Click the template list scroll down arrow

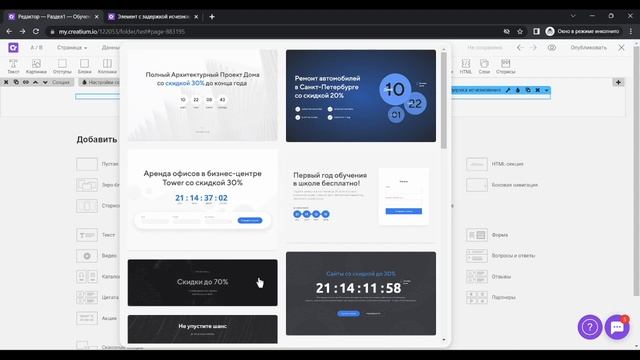coord(444,340)
